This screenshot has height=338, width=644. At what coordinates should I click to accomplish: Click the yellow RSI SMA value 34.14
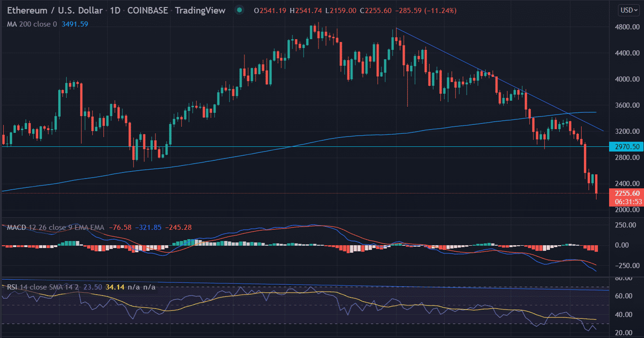point(115,287)
